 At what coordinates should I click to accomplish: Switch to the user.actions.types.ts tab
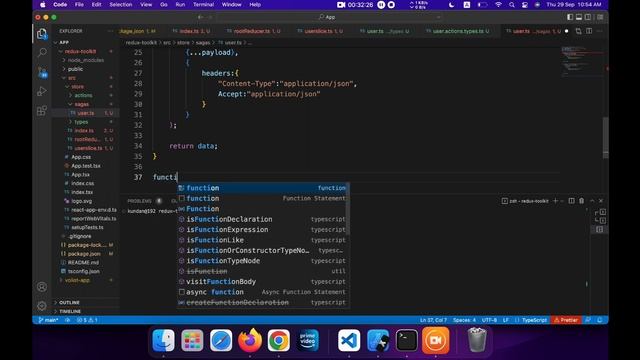click(459, 31)
